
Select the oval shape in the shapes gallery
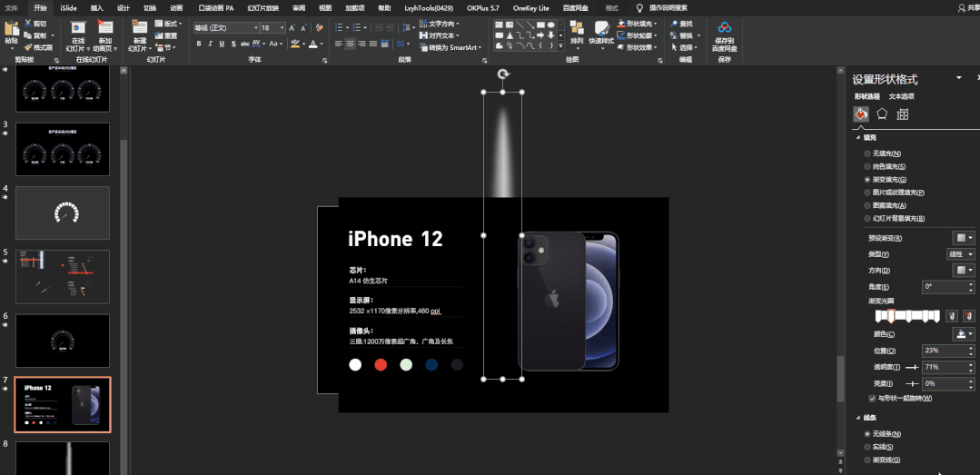point(550,25)
